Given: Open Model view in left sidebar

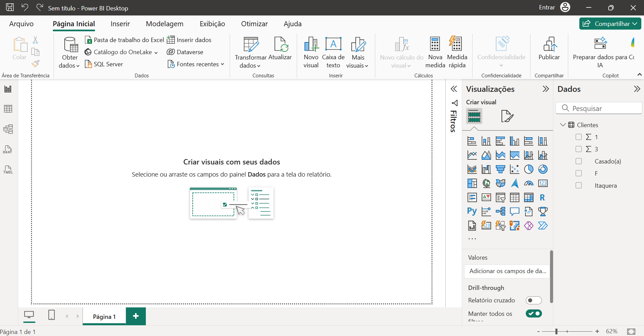Looking at the screenshot, I should tap(8, 129).
